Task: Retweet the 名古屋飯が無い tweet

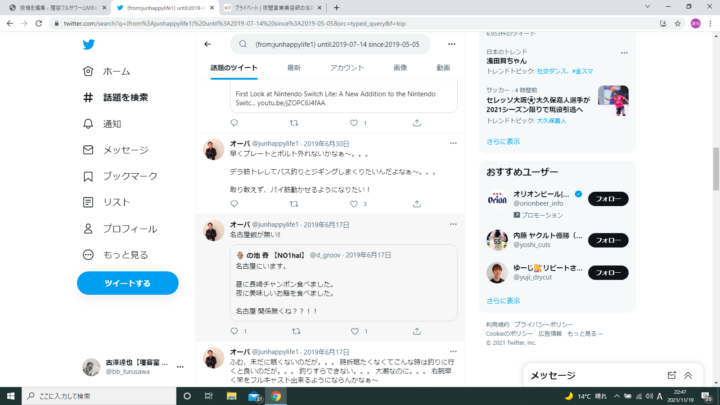Action: coord(296,331)
